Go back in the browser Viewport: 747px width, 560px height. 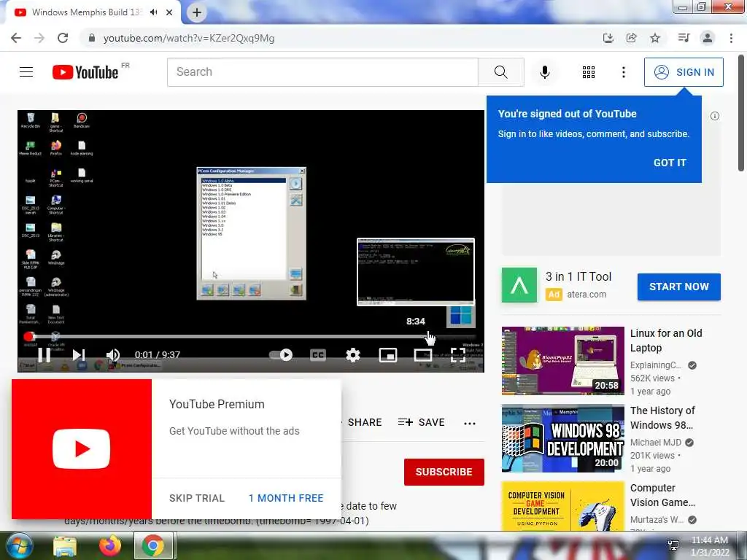click(16, 38)
